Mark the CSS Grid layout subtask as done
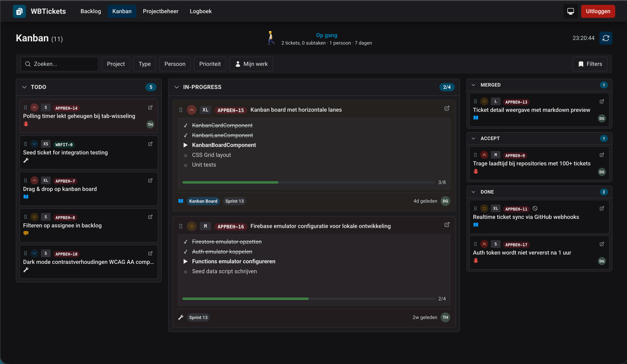 186,155
